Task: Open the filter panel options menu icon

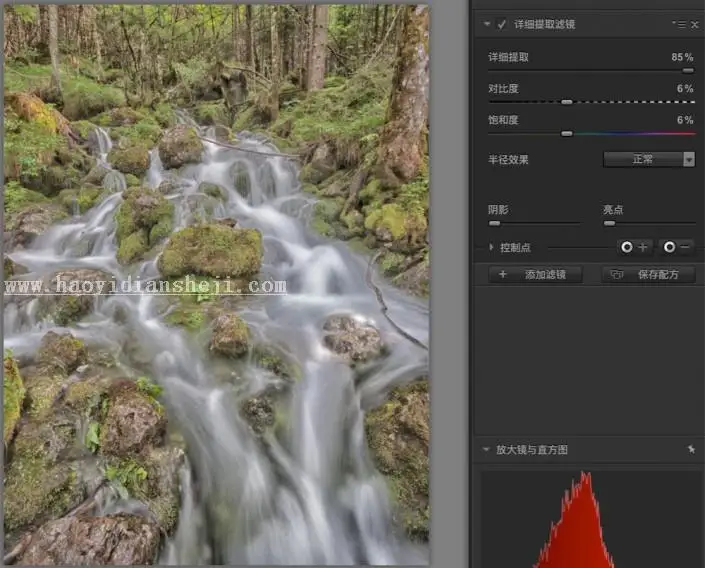Action: point(681,24)
